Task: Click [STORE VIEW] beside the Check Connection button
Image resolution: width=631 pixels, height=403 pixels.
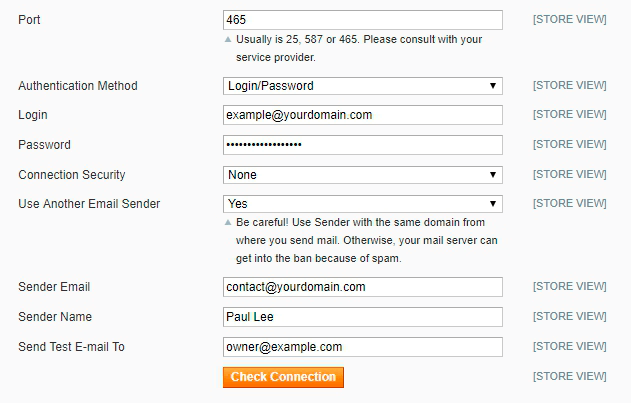Action: 569,377
